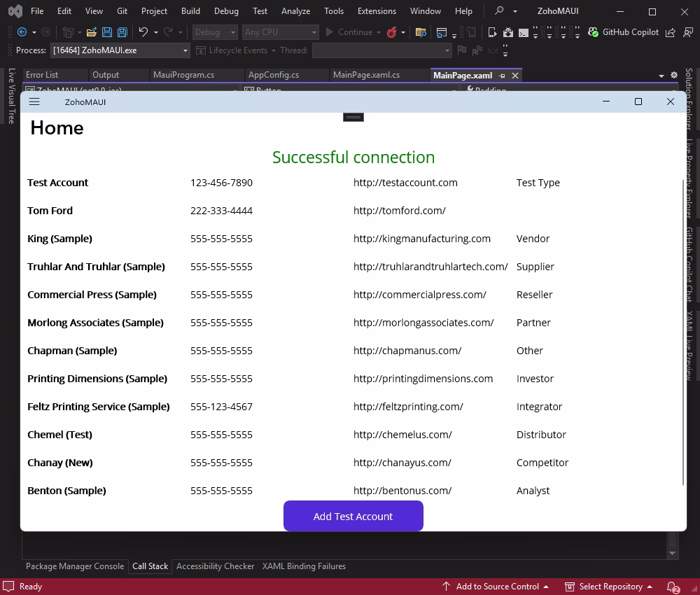Click the Android robot toolbar icon

pos(508,32)
